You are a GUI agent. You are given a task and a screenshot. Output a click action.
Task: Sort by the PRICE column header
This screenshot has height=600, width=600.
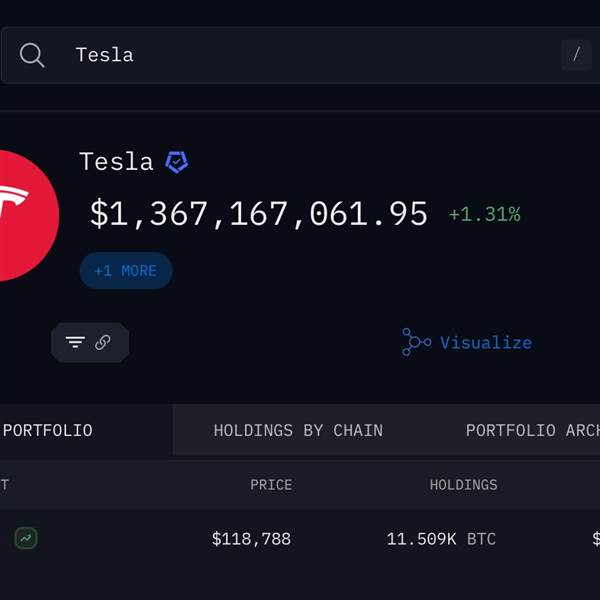[x=271, y=485]
